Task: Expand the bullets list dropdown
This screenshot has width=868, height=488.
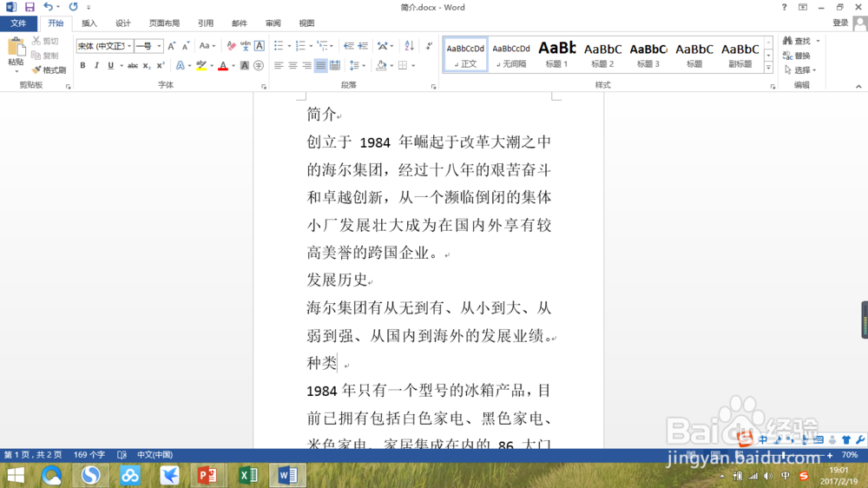Action: point(289,46)
